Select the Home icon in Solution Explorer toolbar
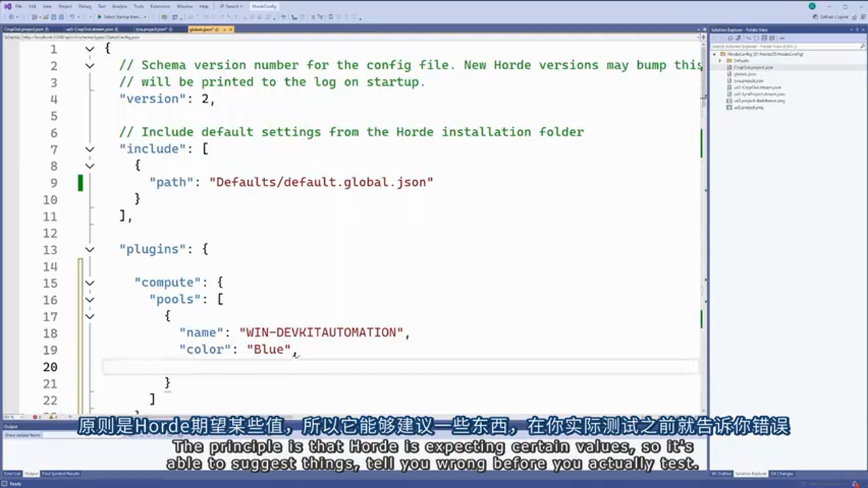 pos(730,38)
